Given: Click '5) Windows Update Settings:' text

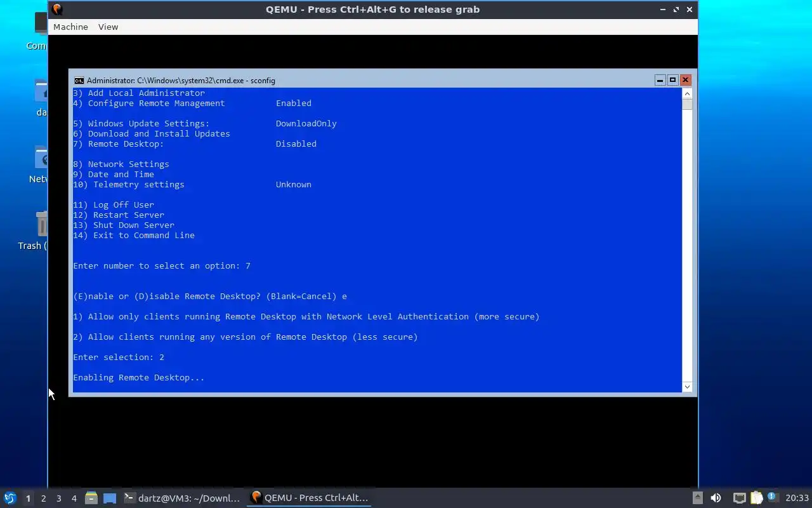Looking at the screenshot, I should tap(141, 124).
